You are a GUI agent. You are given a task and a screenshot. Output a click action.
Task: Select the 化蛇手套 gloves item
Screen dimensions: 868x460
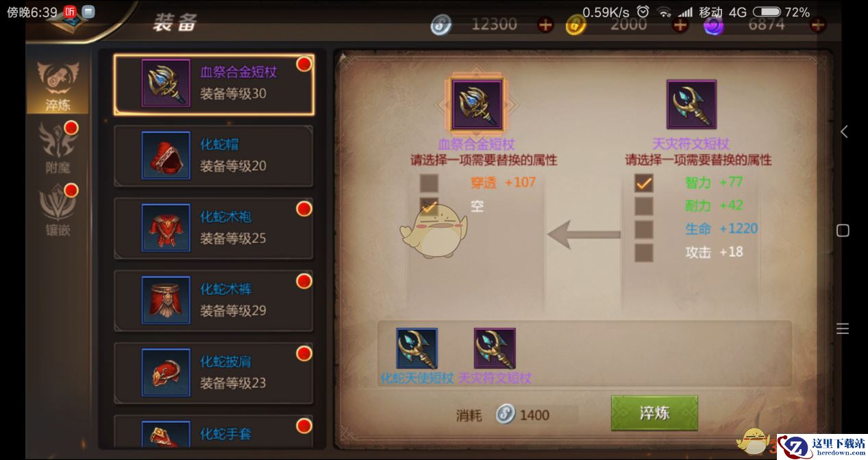(x=214, y=433)
